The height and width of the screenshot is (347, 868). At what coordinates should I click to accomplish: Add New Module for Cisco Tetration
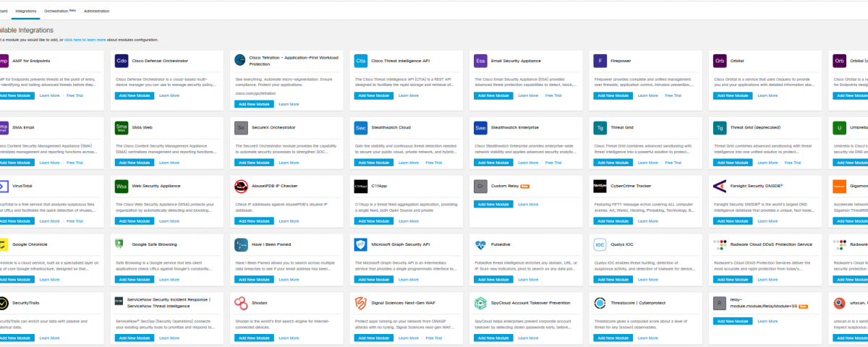coord(253,104)
